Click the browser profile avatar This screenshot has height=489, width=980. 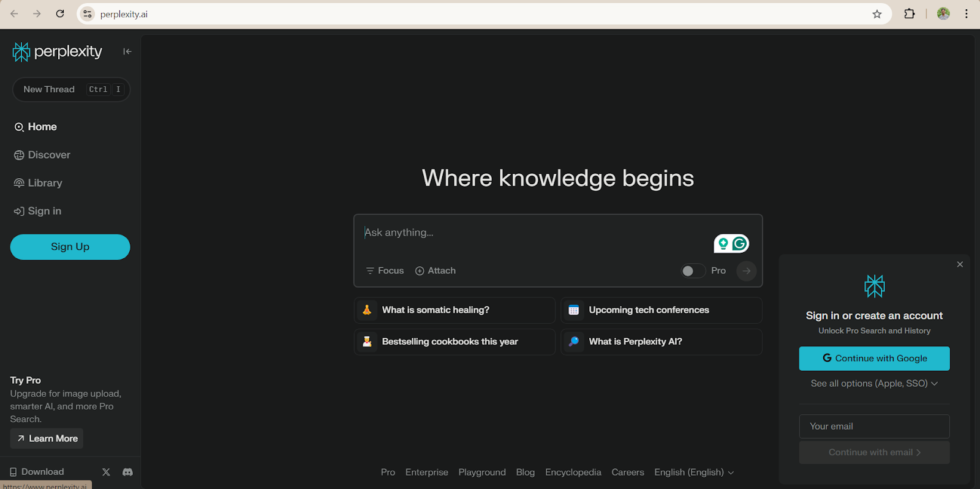tap(943, 13)
